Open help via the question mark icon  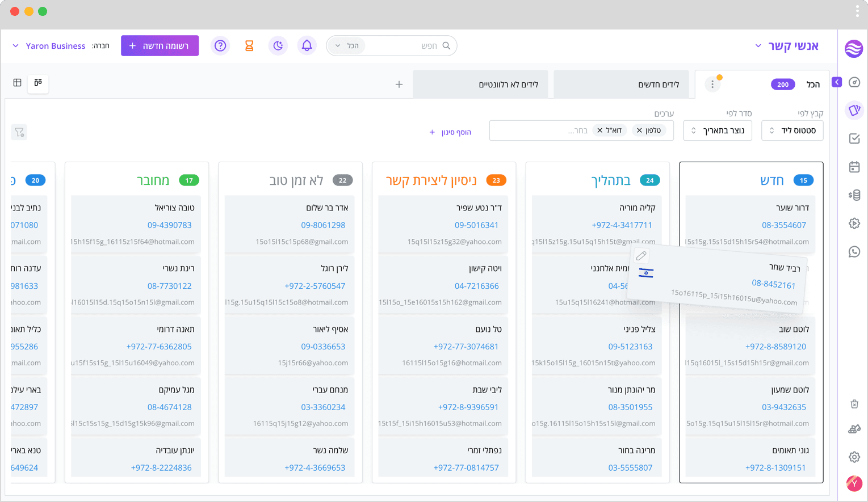[220, 45]
